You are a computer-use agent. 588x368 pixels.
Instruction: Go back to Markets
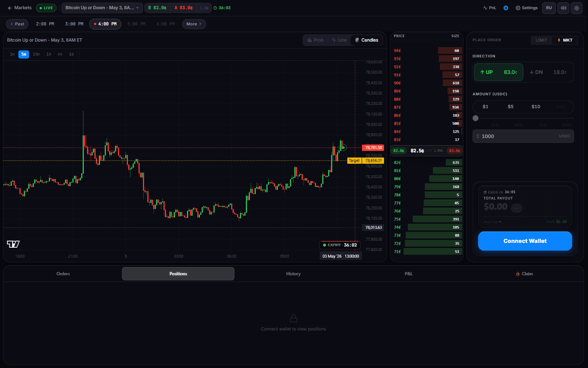click(20, 8)
